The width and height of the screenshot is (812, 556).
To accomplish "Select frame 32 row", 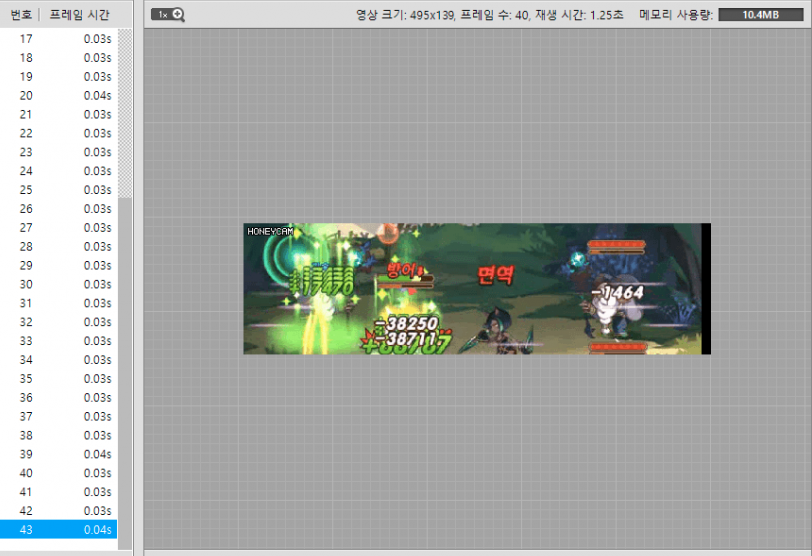I will pos(59,322).
